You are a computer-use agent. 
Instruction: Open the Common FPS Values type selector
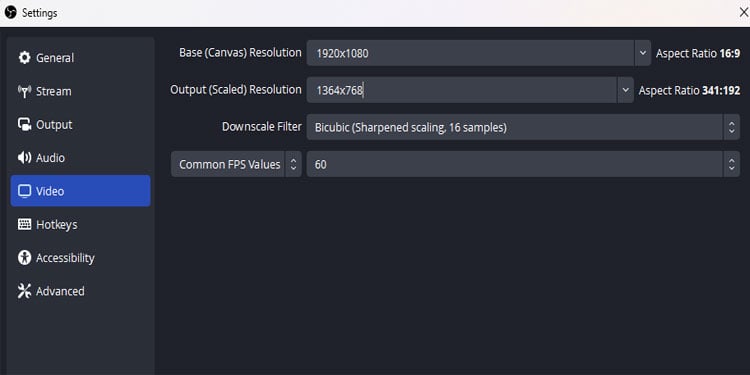click(236, 164)
